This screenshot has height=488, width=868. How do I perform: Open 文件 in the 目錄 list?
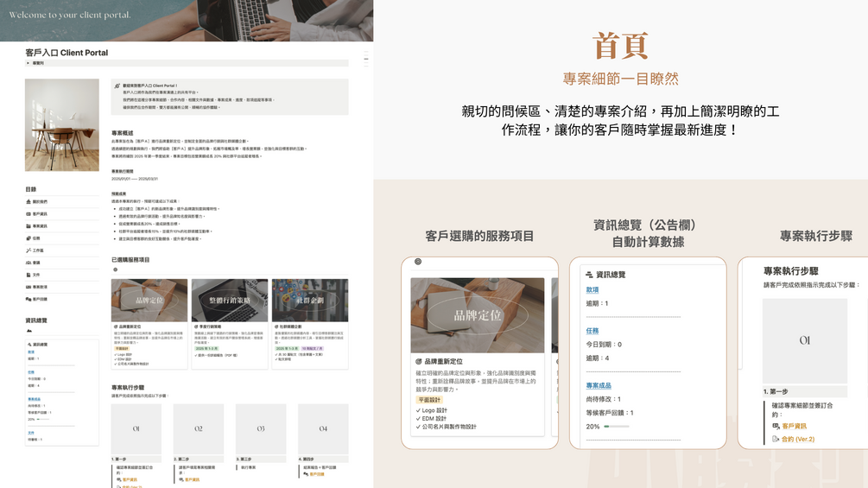(x=33, y=275)
